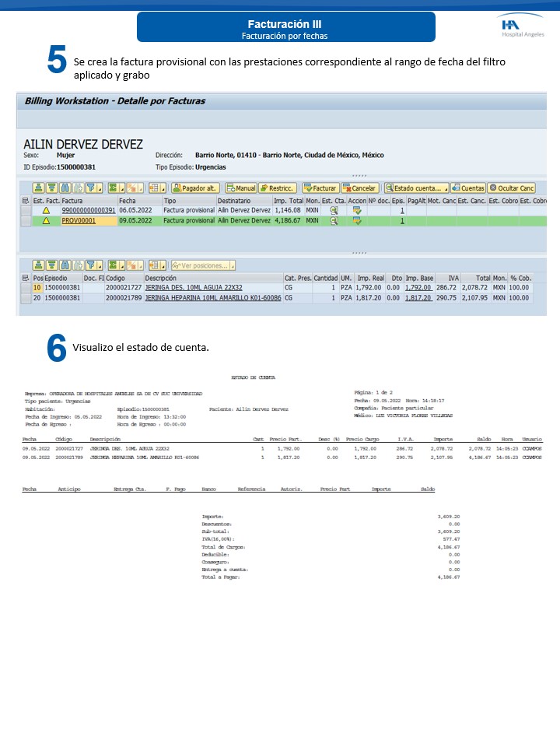This screenshot has height=747, width=560.
Task: Expand the layout dropdown in invoice toolbar
Action: (163, 188)
